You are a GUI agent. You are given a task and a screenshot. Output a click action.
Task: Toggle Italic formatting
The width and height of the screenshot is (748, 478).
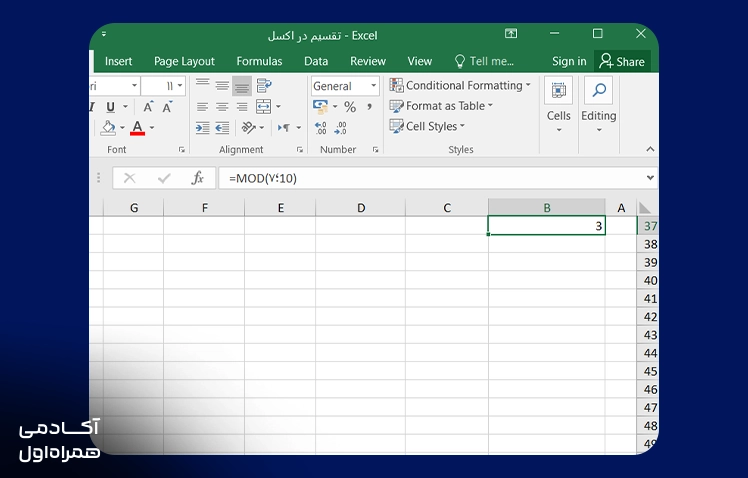tap(92, 107)
